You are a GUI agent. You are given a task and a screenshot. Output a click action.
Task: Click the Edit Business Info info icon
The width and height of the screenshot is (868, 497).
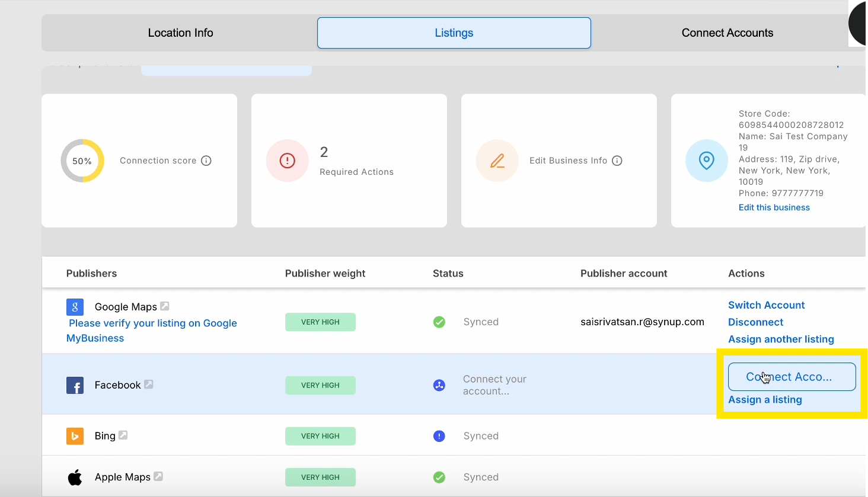click(x=617, y=161)
